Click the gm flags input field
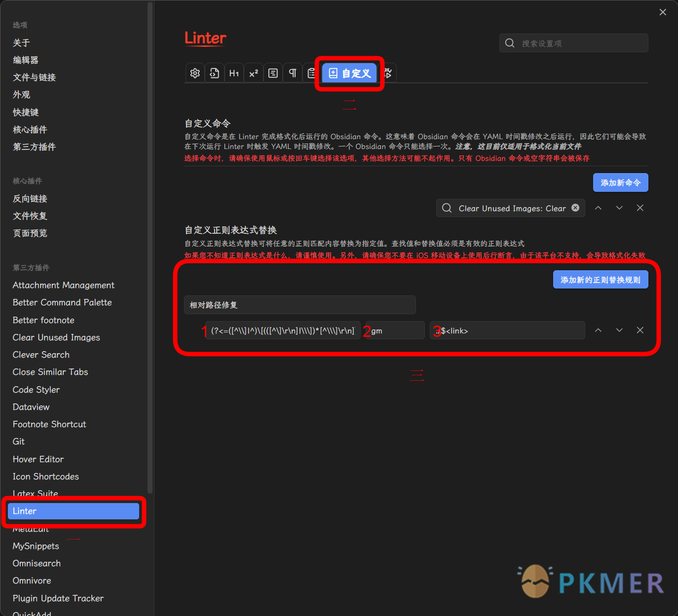The image size is (678, 616). pos(395,330)
